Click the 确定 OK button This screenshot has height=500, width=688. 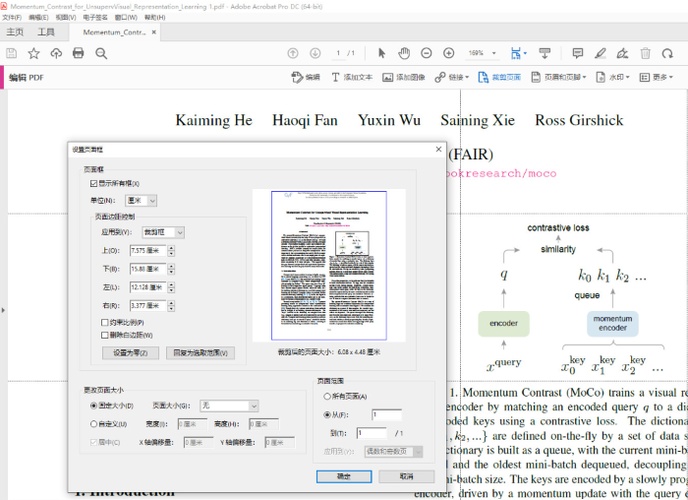point(344,476)
